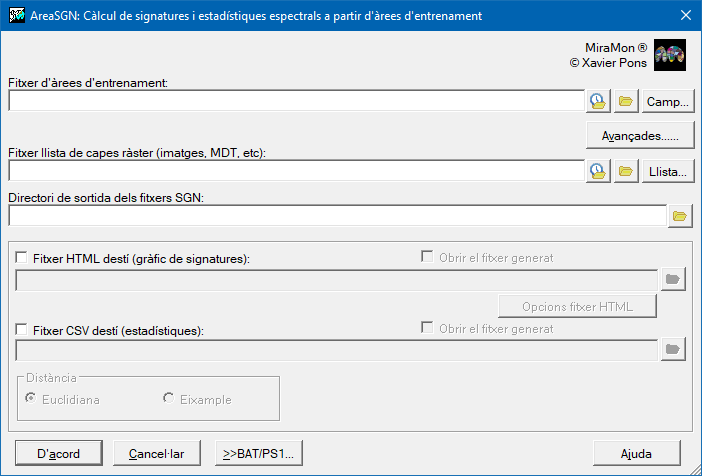Click the MiraMon logo icon
Image resolution: width=702 pixels, height=476 pixels.
click(x=669, y=55)
